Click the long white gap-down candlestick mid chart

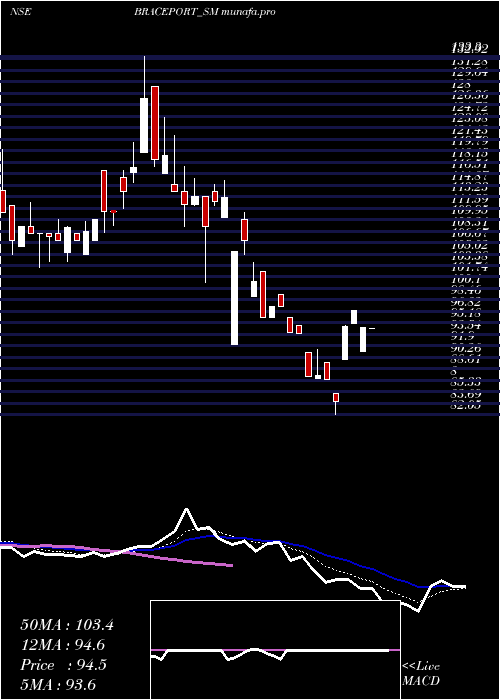234,298
